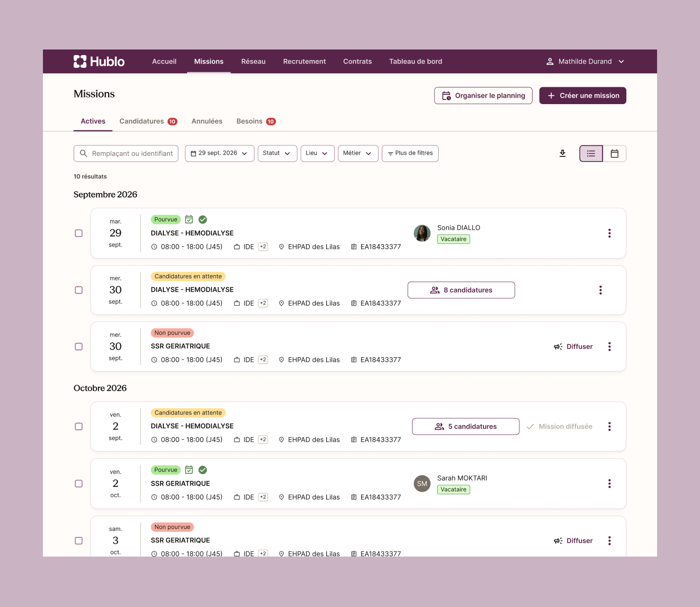Viewport: 700px width, 607px height.
Task: Open options for 3 oct. SSR GERIATRIQUE mission
Action: pos(609,541)
